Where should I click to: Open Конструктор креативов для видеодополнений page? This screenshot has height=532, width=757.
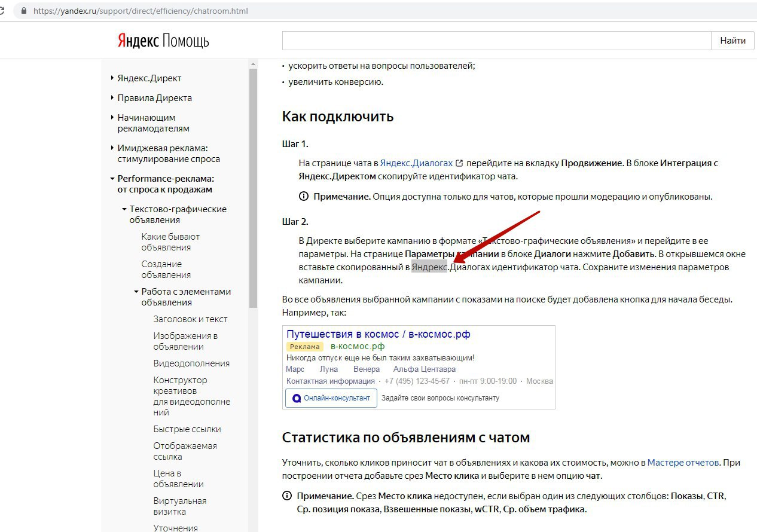click(191, 396)
